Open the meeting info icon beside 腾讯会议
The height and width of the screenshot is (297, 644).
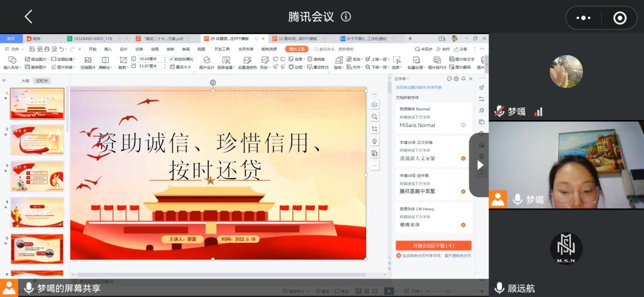346,17
